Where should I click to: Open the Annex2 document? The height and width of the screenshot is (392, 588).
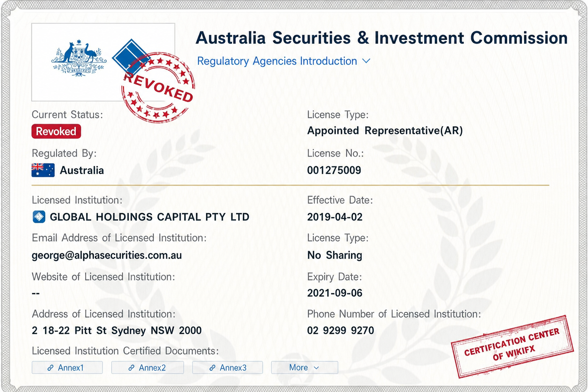(x=147, y=367)
